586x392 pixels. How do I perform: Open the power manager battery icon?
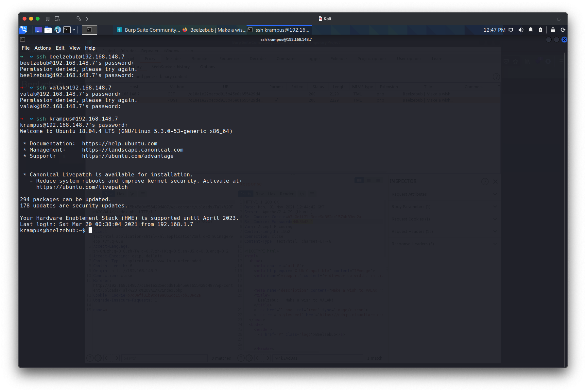point(541,30)
